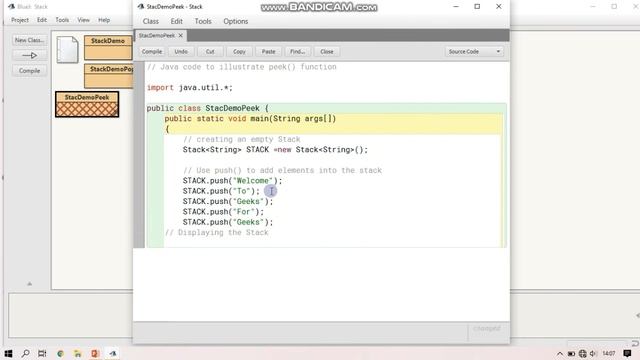Open the editor's Edit menu
This screenshot has height=360, width=640.
pos(176,21)
